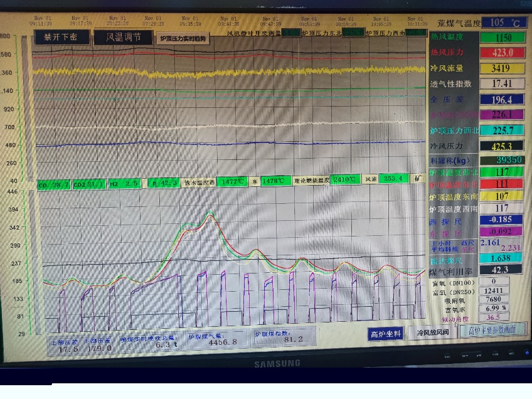Image resolution: width=532 pixels, height=399 pixels.
Task: Click the 料罐称(kg) value 39350
Action: click(501, 160)
